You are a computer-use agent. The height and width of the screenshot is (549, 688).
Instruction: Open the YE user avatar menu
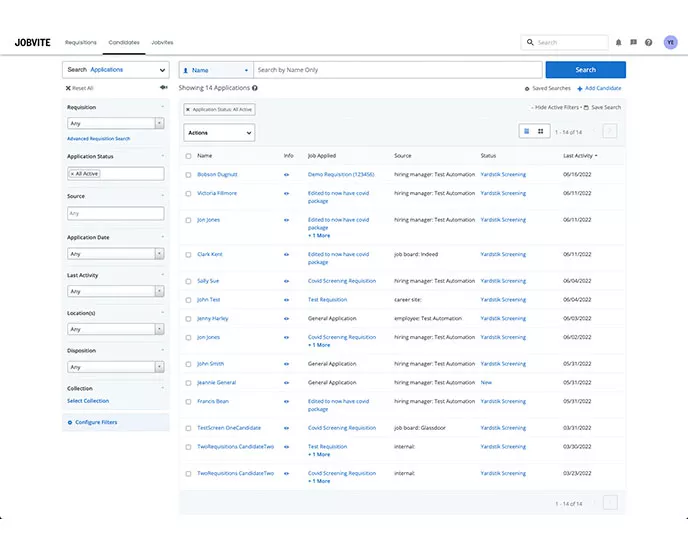(670, 43)
